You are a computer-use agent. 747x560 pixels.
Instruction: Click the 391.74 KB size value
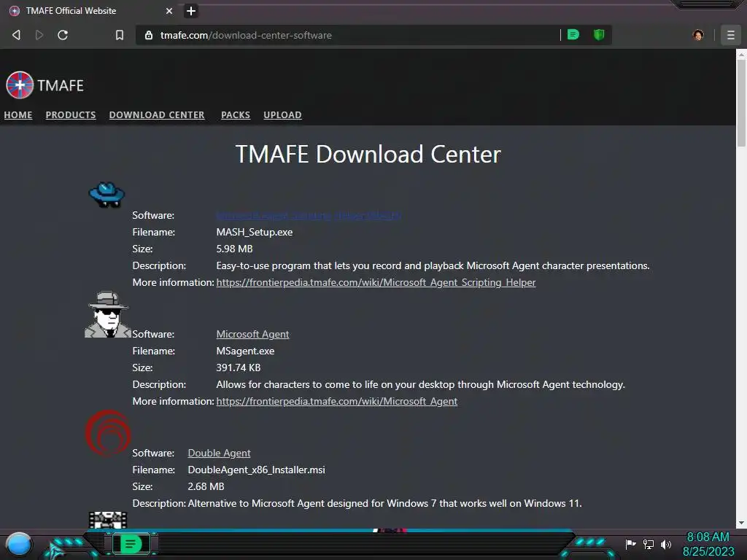click(x=239, y=367)
